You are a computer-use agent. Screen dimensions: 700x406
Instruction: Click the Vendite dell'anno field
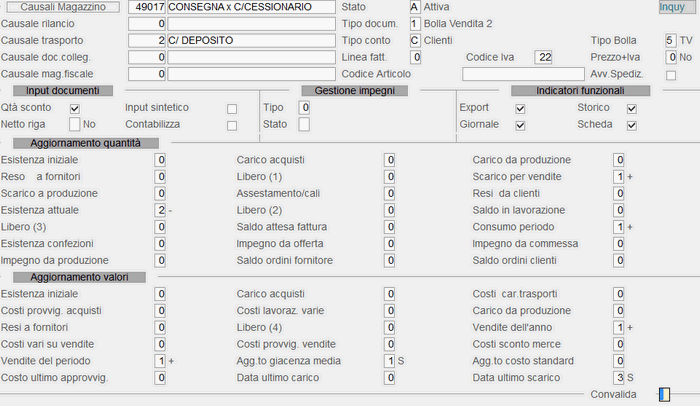pyautogui.click(x=619, y=328)
